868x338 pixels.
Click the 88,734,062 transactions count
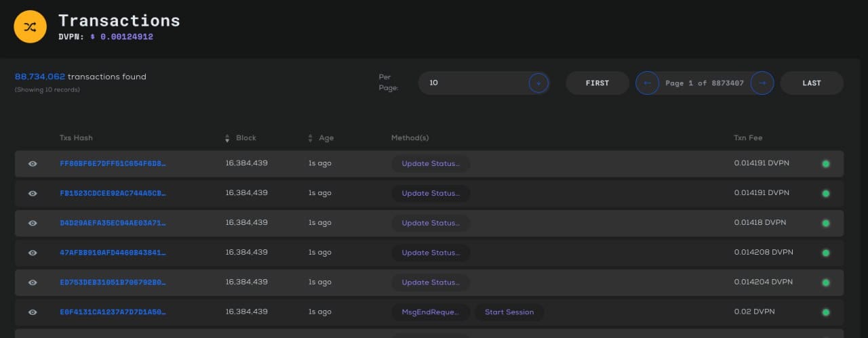[40, 77]
